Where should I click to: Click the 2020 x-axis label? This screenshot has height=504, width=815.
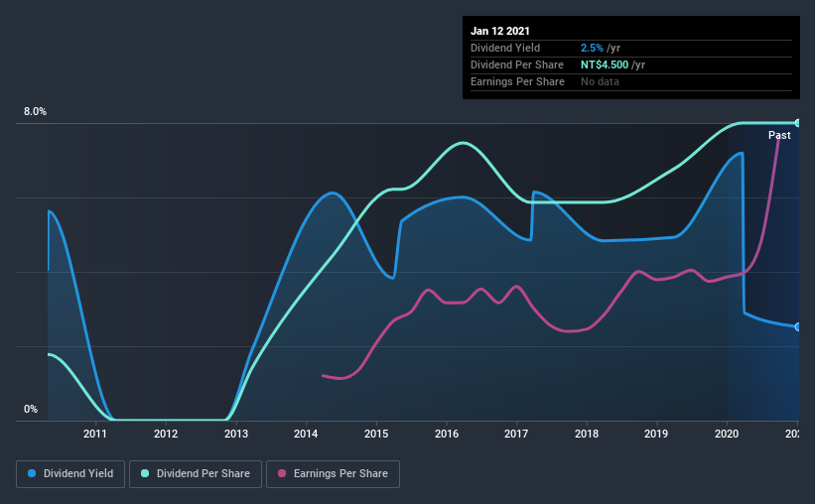(727, 434)
